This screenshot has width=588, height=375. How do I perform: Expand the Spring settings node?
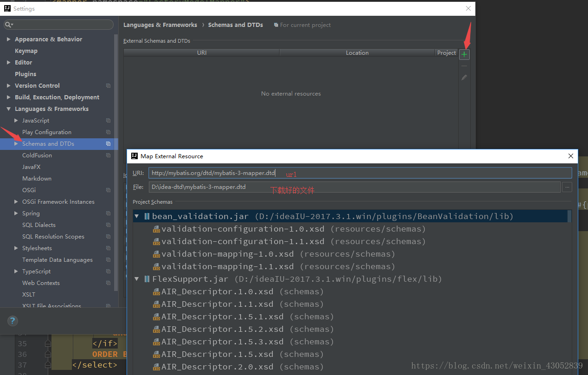16,213
